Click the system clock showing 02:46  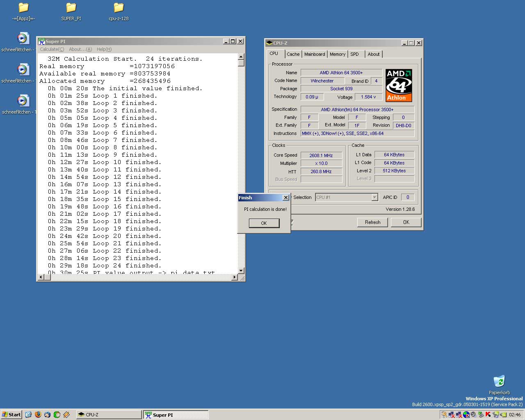[x=515, y=415]
